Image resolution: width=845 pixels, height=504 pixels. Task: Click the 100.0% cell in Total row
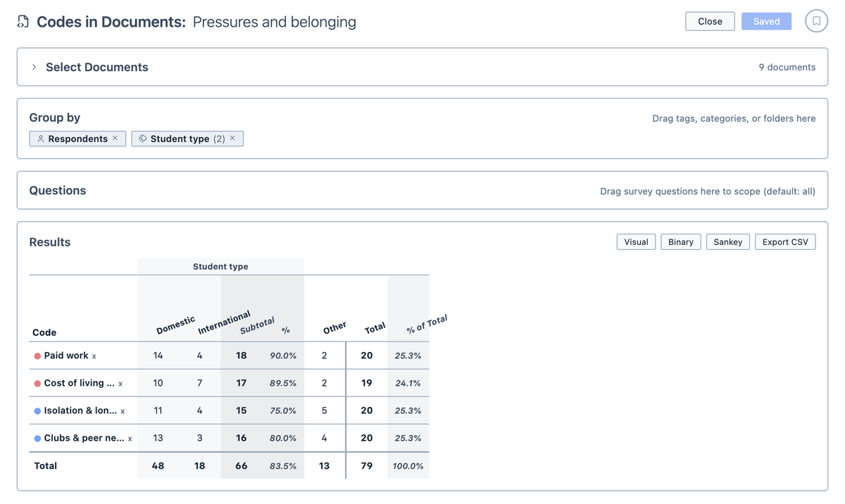click(x=408, y=466)
